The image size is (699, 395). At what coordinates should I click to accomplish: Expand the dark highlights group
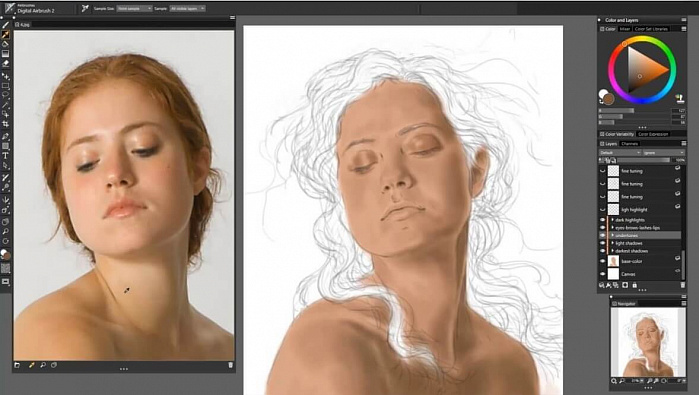613,220
